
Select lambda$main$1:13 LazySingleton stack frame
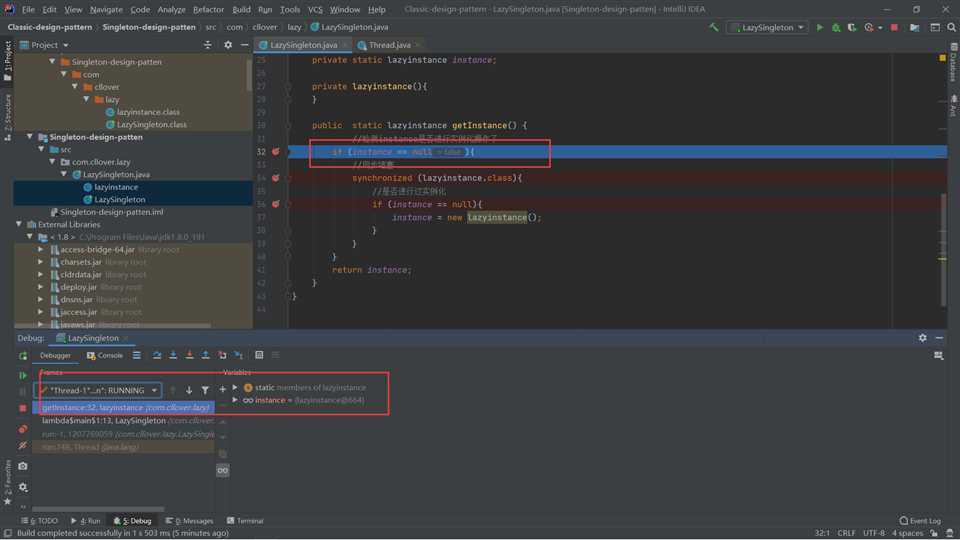[x=124, y=421]
